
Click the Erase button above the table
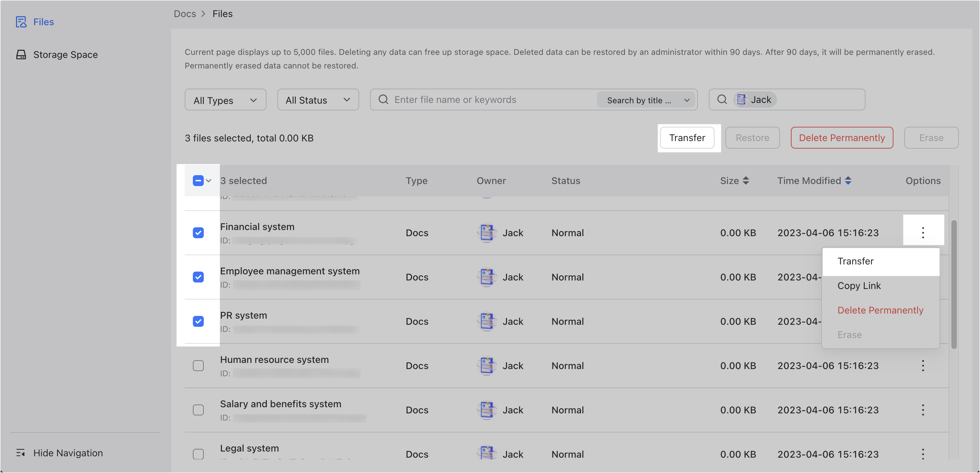(x=931, y=138)
